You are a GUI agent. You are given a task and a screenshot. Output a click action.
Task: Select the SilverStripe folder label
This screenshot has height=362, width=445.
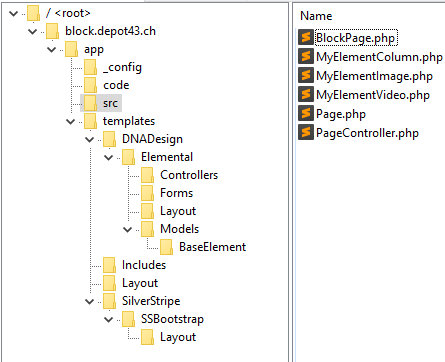(x=151, y=301)
